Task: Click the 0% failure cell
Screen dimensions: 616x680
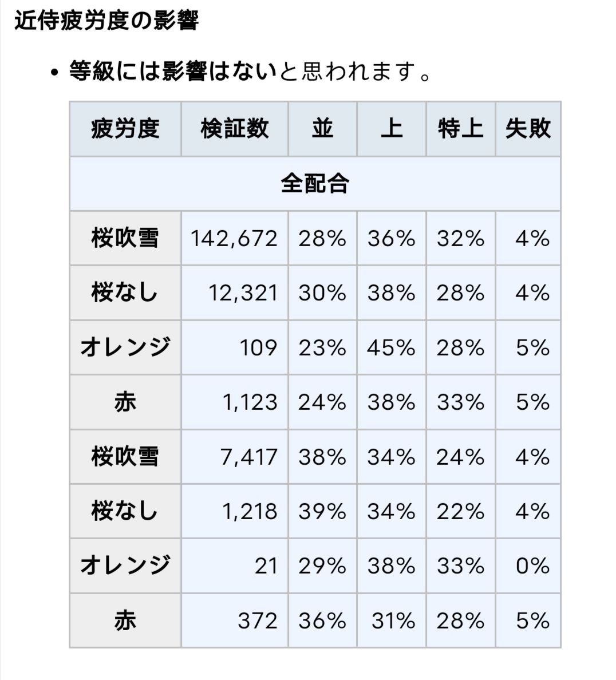Action: (532, 566)
